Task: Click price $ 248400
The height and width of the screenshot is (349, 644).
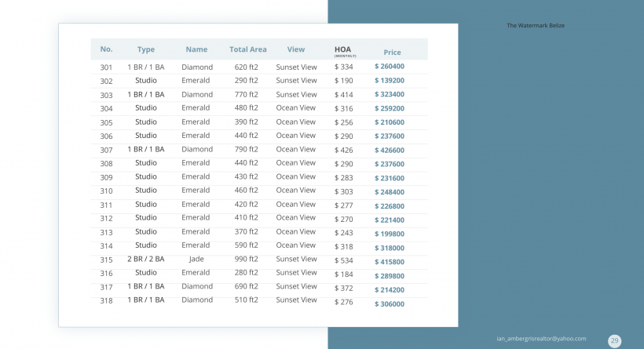Action: (x=390, y=192)
